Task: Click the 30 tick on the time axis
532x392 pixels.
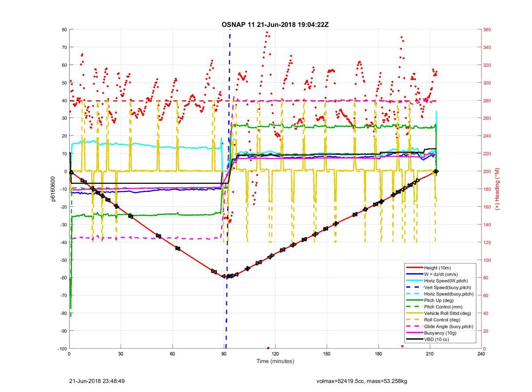Action: click(121, 354)
